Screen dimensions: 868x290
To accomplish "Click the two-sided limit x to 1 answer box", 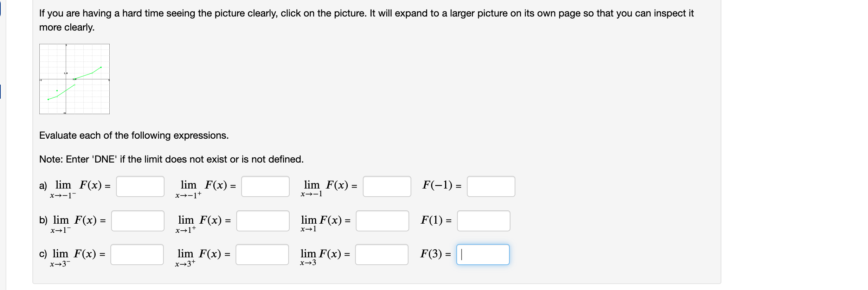I will coord(382,220).
